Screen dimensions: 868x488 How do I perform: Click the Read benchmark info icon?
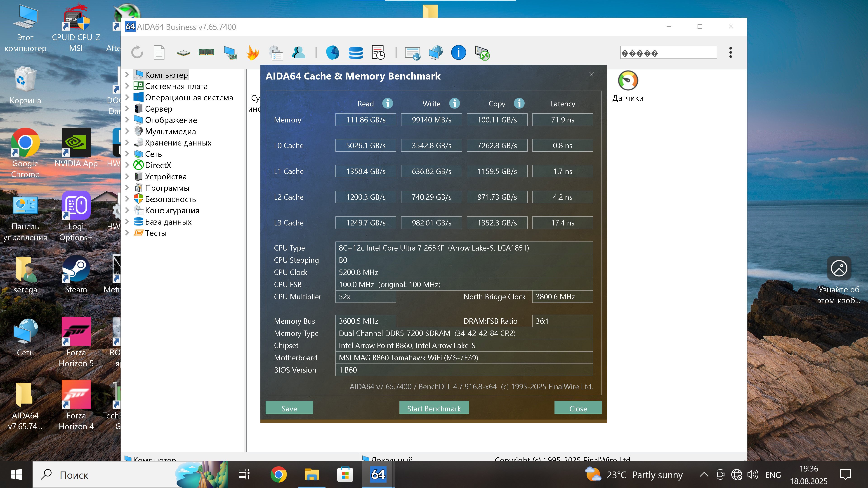[x=387, y=103]
